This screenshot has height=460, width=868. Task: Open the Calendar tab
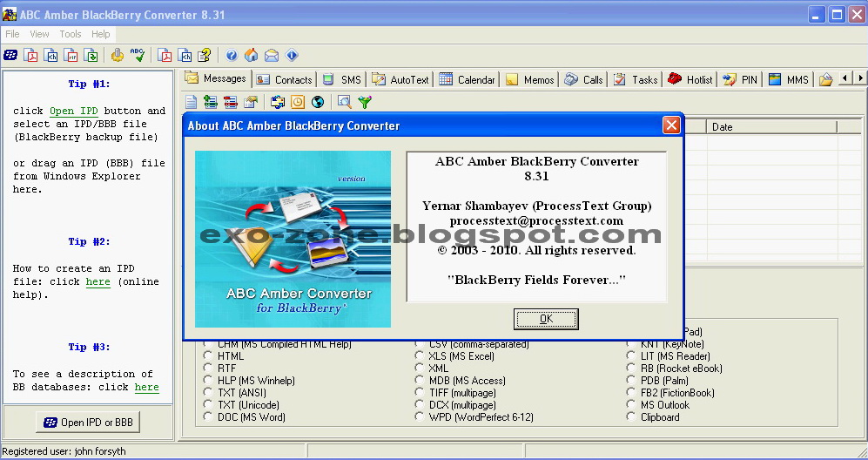click(x=468, y=80)
